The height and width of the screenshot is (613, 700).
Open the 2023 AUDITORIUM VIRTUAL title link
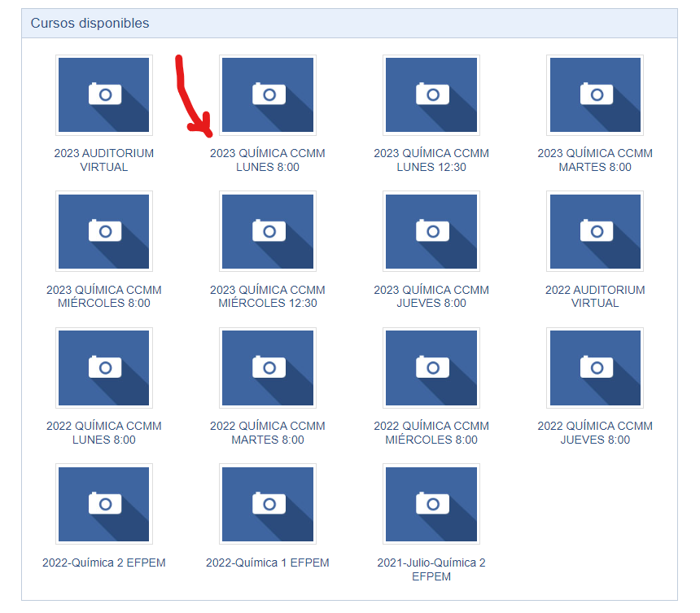[x=104, y=160]
